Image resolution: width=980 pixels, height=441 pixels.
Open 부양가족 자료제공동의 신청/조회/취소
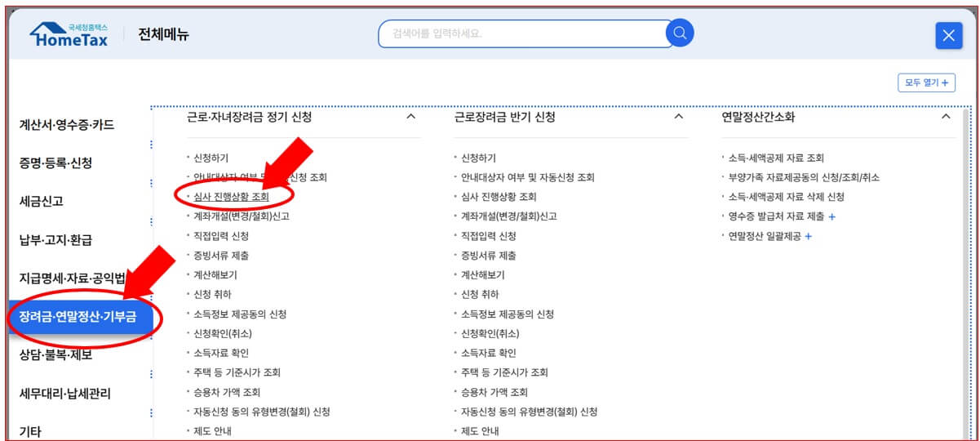click(804, 177)
